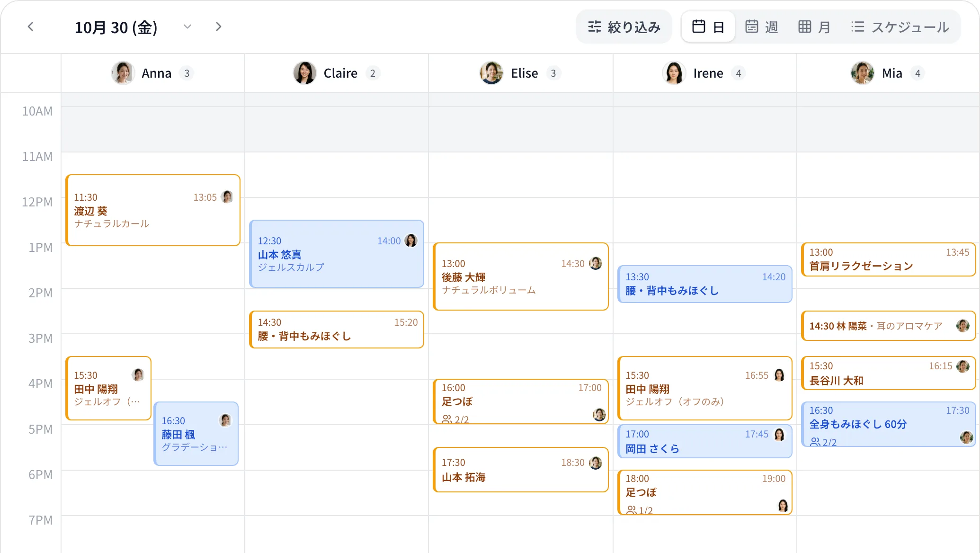Image resolution: width=980 pixels, height=553 pixels.
Task: Go to the next day with right arrow
Action: tap(218, 27)
